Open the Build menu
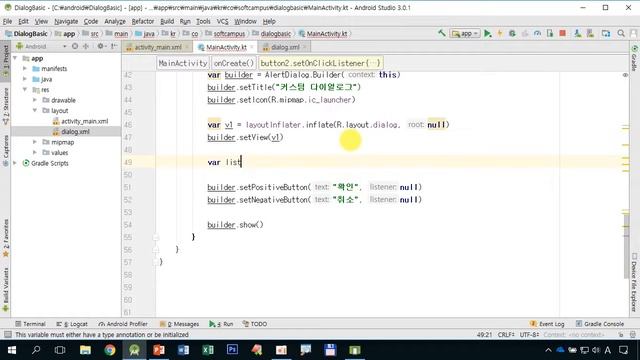Screen dimensions: 640x360 [167, 21]
